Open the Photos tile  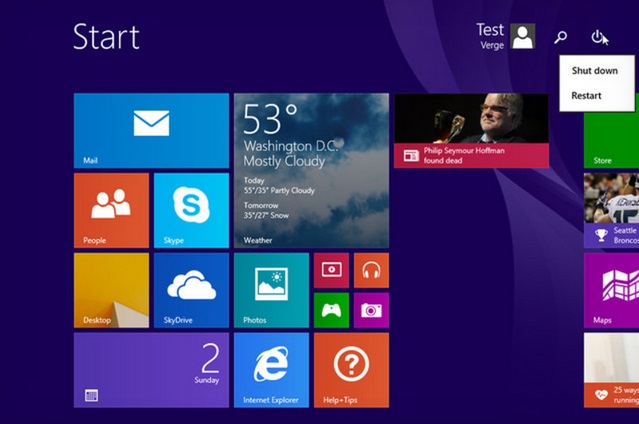271,290
